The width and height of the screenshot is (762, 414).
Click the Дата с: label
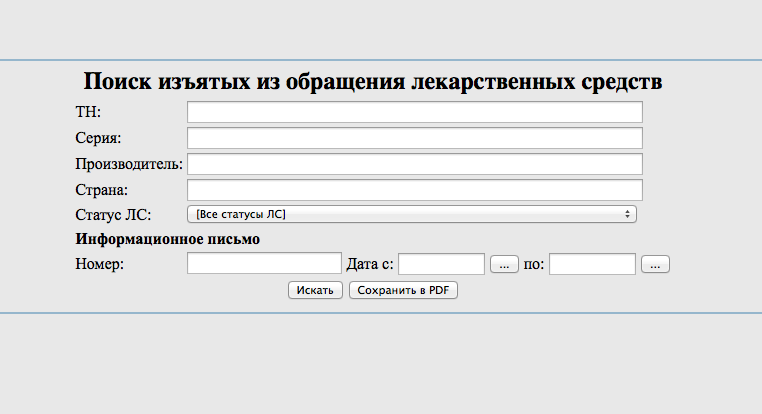[x=370, y=265]
